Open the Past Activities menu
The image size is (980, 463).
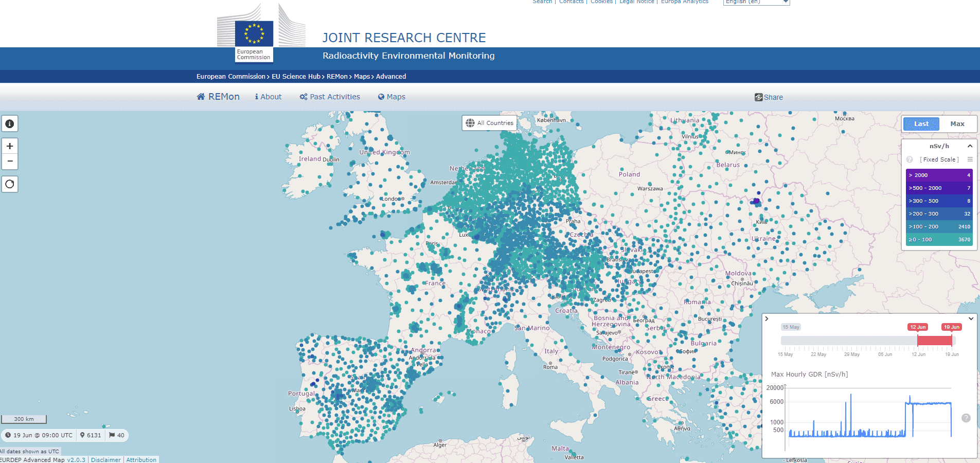330,97
